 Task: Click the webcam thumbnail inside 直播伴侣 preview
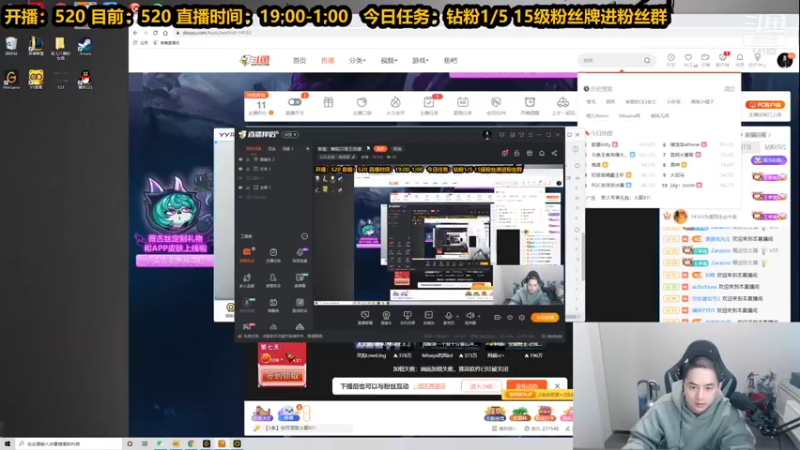pyautogui.click(x=529, y=285)
